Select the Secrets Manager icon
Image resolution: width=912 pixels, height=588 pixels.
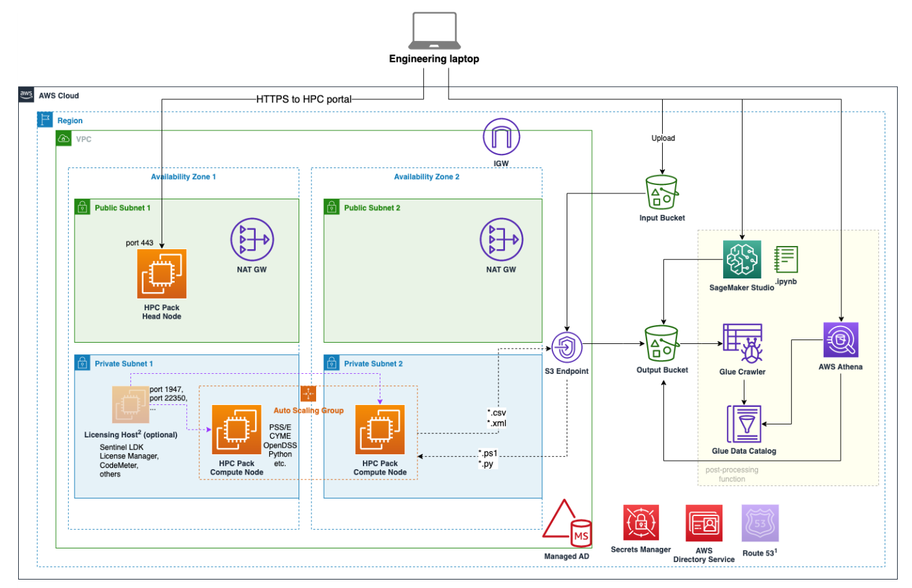tap(641, 522)
